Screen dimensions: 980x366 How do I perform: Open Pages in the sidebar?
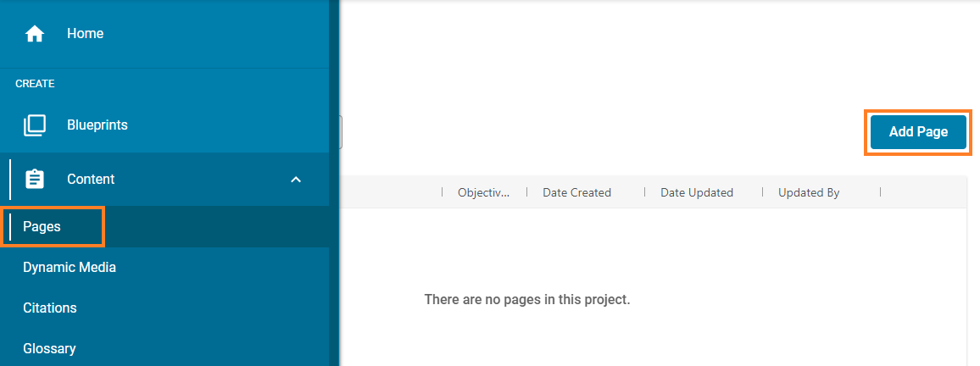pyautogui.click(x=164, y=227)
